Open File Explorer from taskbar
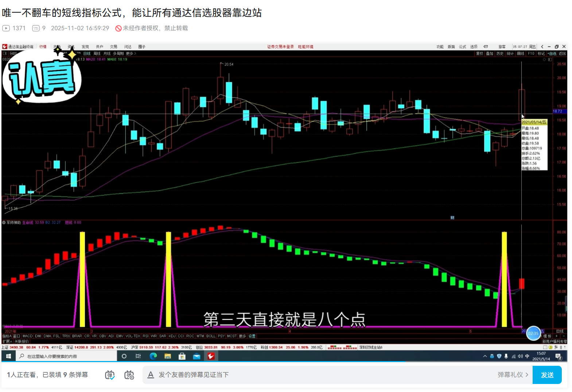Screen dimensions: 572x392 pos(168,356)
